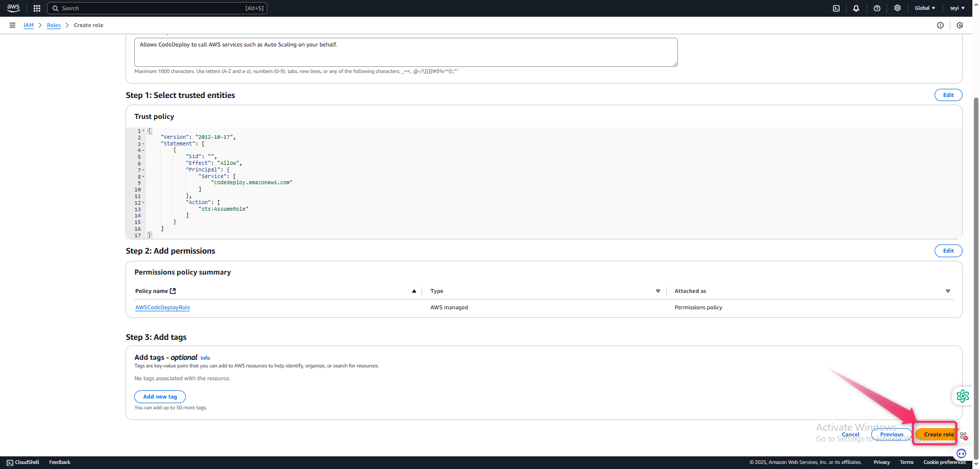Screen dimensions: 980x469
Task: Open the notifications bell
Action: [856, 8]
